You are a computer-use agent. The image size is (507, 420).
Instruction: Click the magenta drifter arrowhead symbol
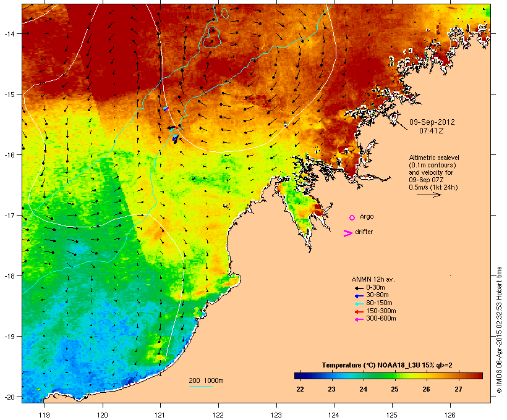(347, 233)
